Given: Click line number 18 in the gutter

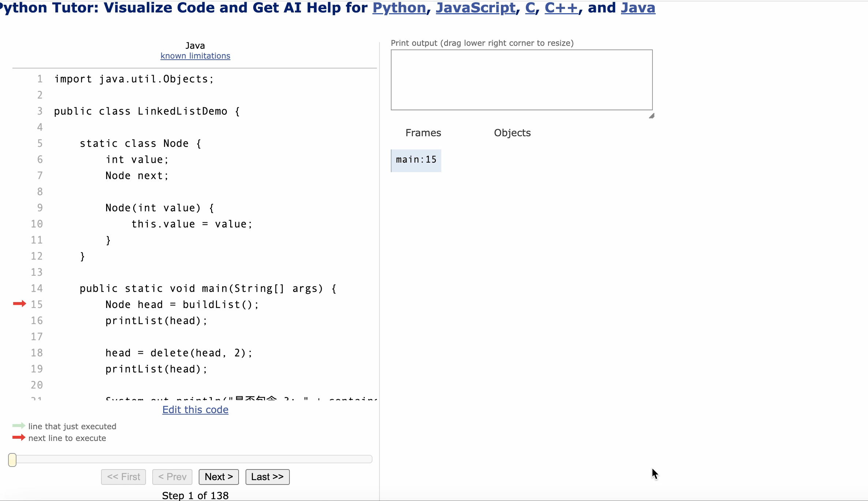Looking at the screenshot, I should pyautogui.click(x=37, y=353).
